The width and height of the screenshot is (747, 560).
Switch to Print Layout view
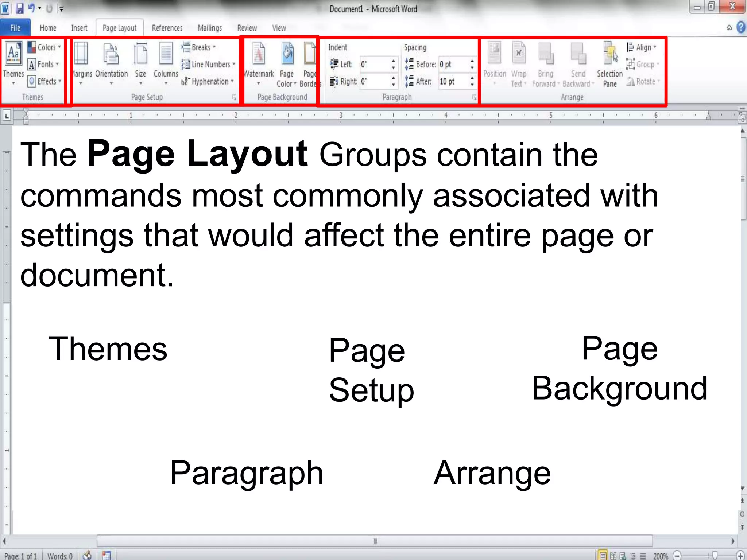coord(603,556)
